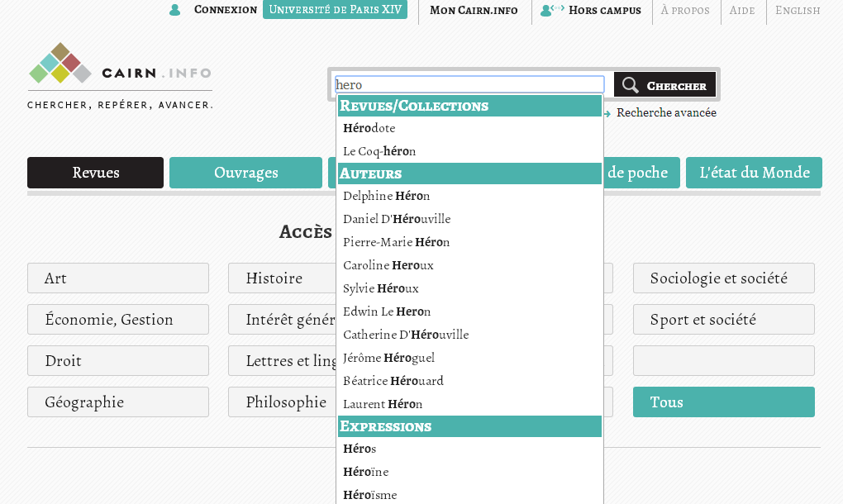Open the Art discipline
Viewport: 843px width, 504px height.
(118, 278)
